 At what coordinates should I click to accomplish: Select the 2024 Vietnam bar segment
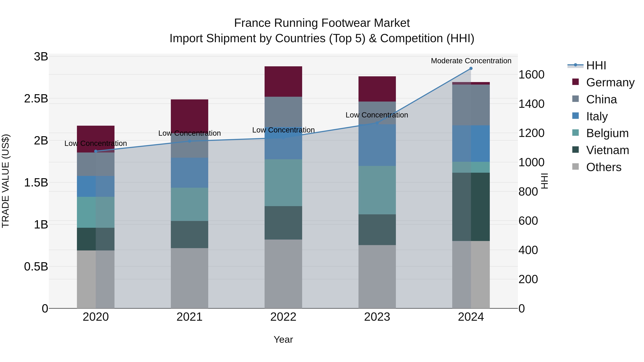[x=471, y=207]
